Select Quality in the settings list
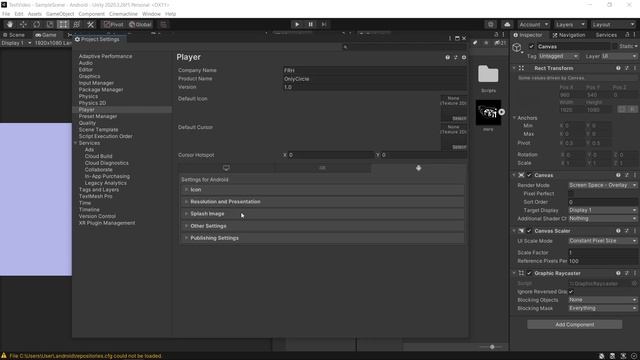640x360 pixels. tap(87, 123)
